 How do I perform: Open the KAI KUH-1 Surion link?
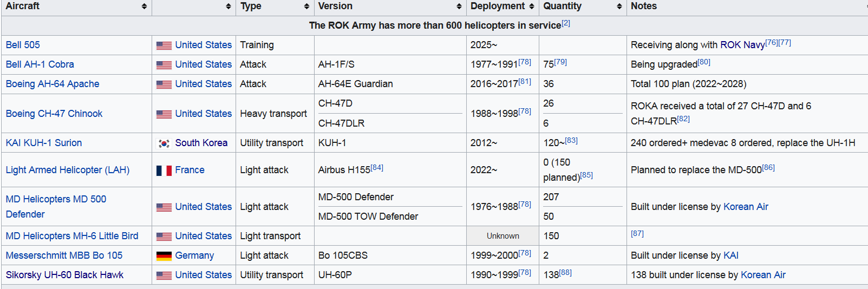click(x=44, y=143)
